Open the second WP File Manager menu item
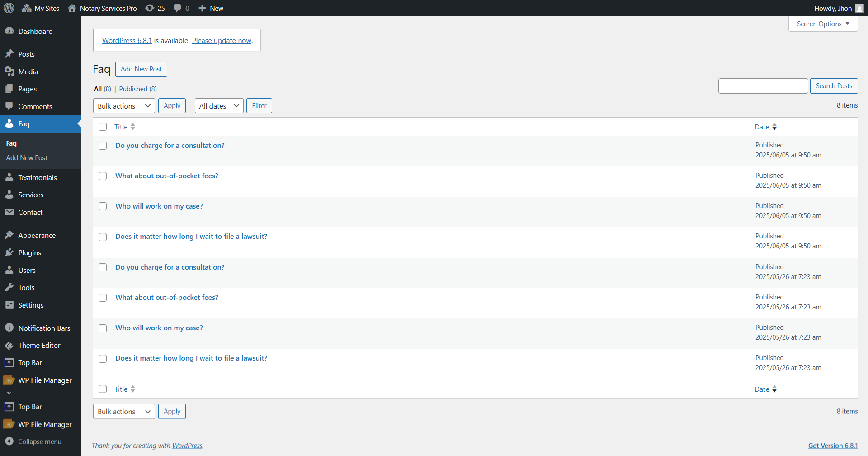Screen dimensions: 868x456 click(41, 424)
